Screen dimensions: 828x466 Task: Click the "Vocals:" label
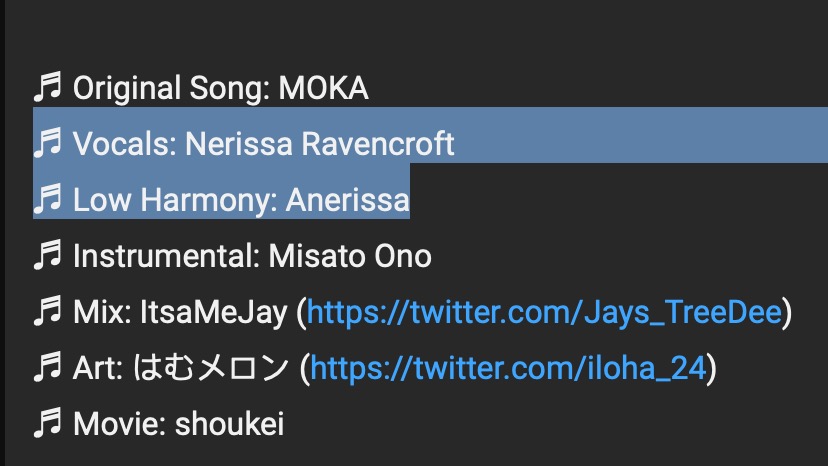(125, 144)
